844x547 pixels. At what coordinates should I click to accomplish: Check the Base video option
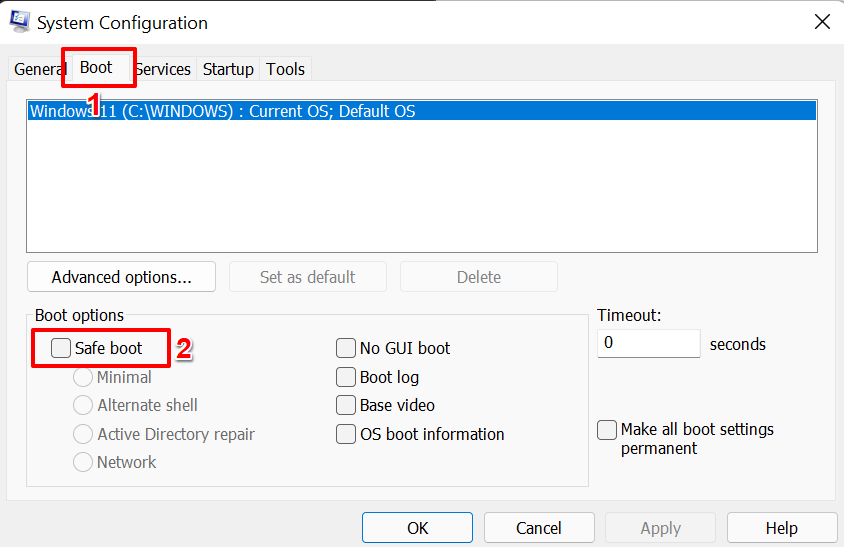346,405
